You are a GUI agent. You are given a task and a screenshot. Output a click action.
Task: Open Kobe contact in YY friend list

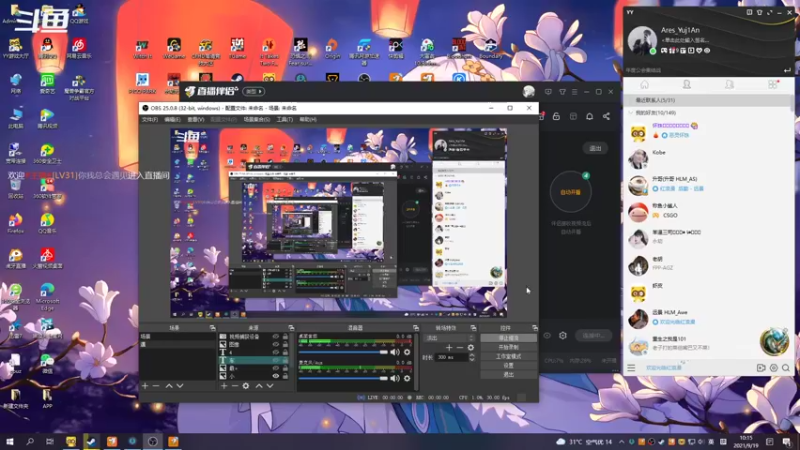coord(708,158)
